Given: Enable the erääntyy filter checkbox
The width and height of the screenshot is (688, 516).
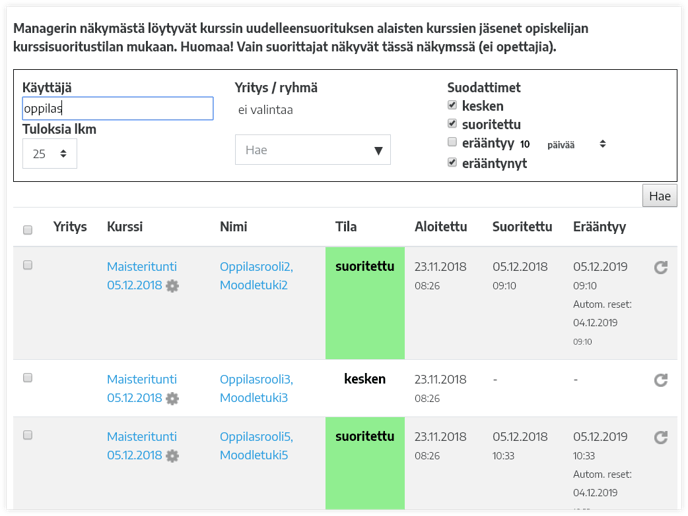Looking at the screenshot, I should point(452,142).
